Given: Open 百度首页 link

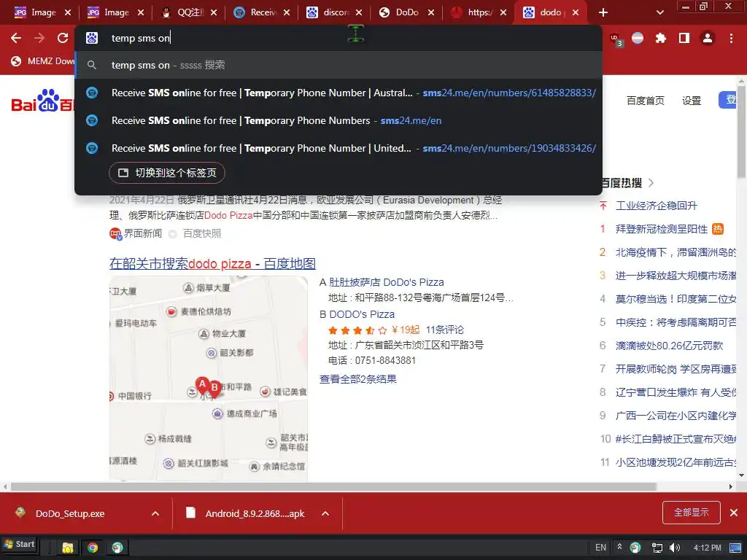Looking at the screenshot, I should pyautogui.click(x=646, y=101).
